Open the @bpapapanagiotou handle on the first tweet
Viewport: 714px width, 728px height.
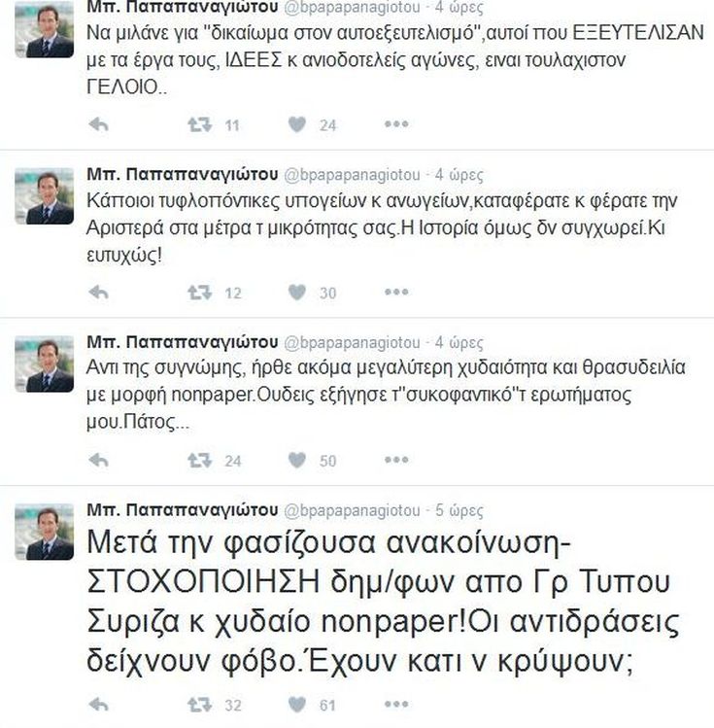pos(352,7)
